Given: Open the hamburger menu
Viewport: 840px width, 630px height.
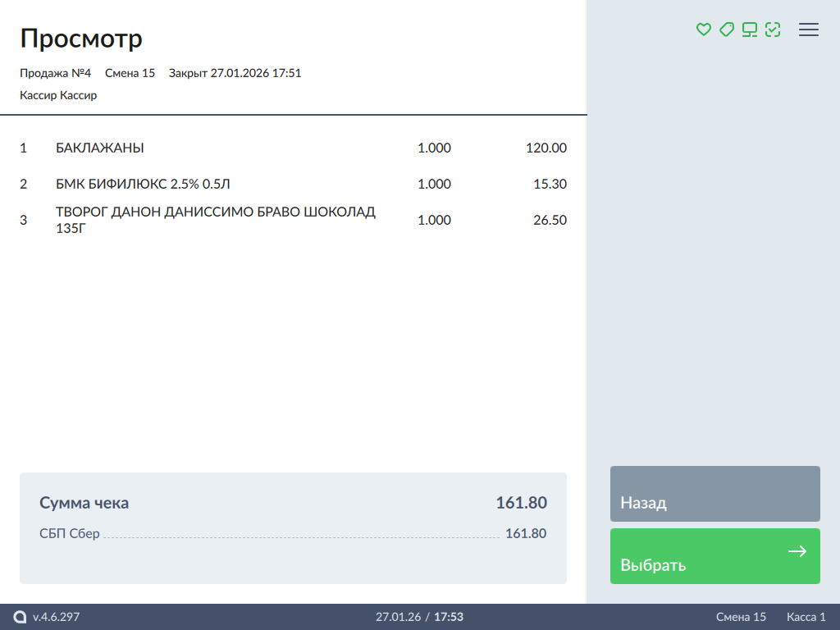Looking at the screenshot, I should (809, 30).
